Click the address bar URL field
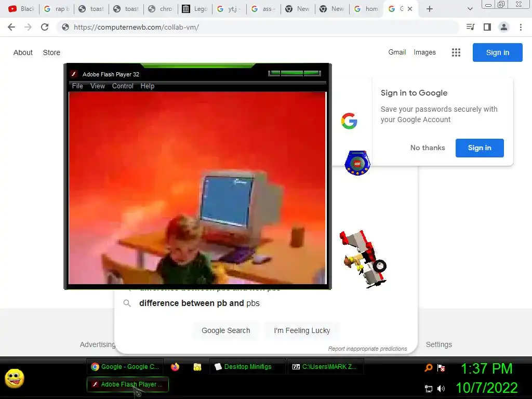This screenshot has height=399, width=532. 258,27
